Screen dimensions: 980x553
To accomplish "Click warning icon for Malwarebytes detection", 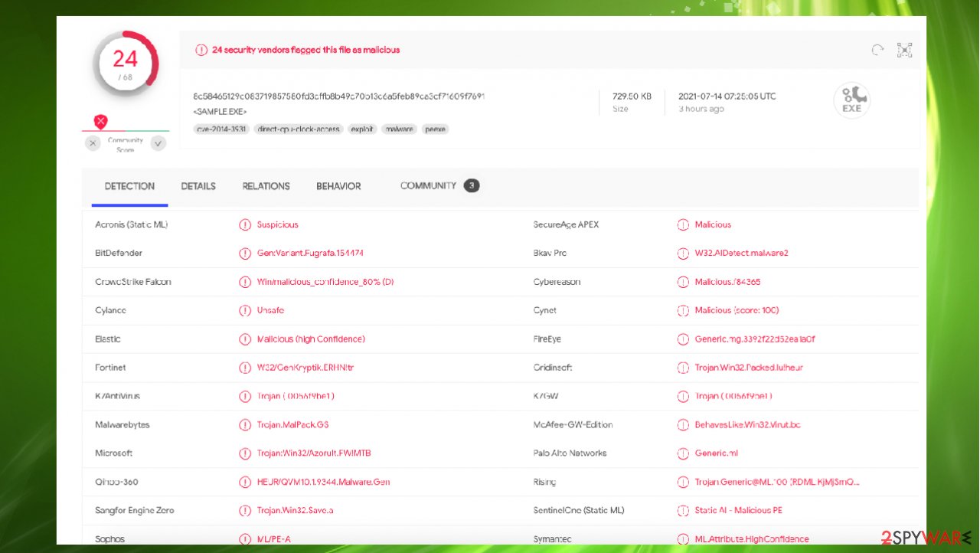I will 244,425.
